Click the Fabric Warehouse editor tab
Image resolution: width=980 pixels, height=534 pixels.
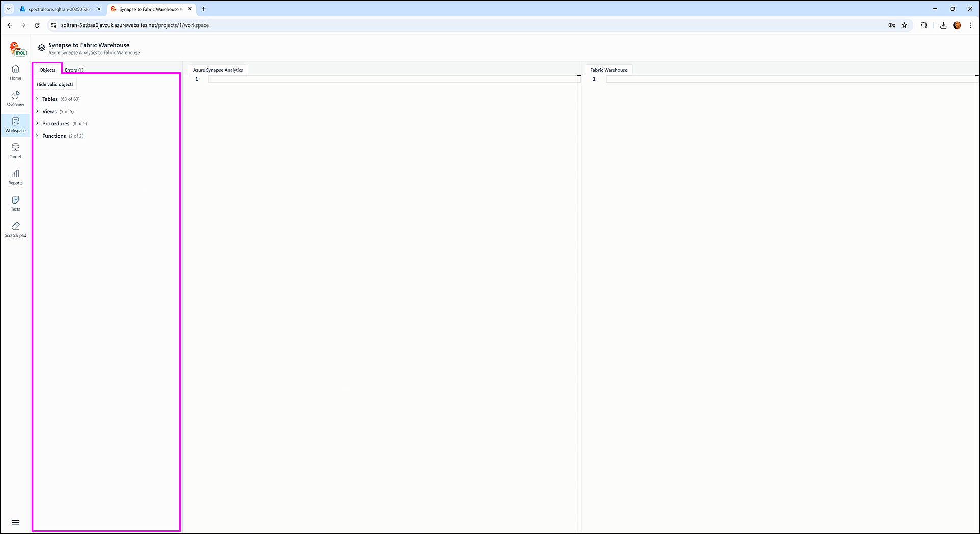609,70
